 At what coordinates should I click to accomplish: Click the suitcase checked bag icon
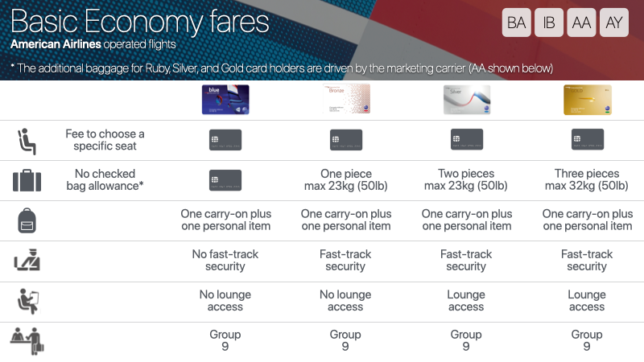tap(27, 180)
